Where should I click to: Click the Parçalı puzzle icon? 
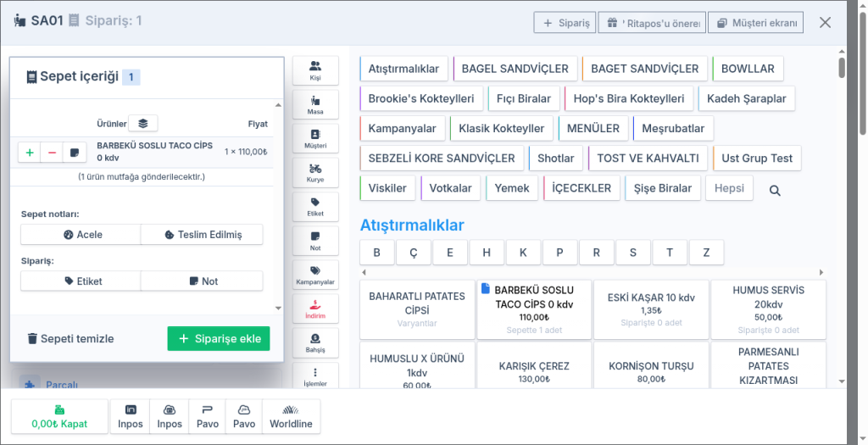click(30, 384)
